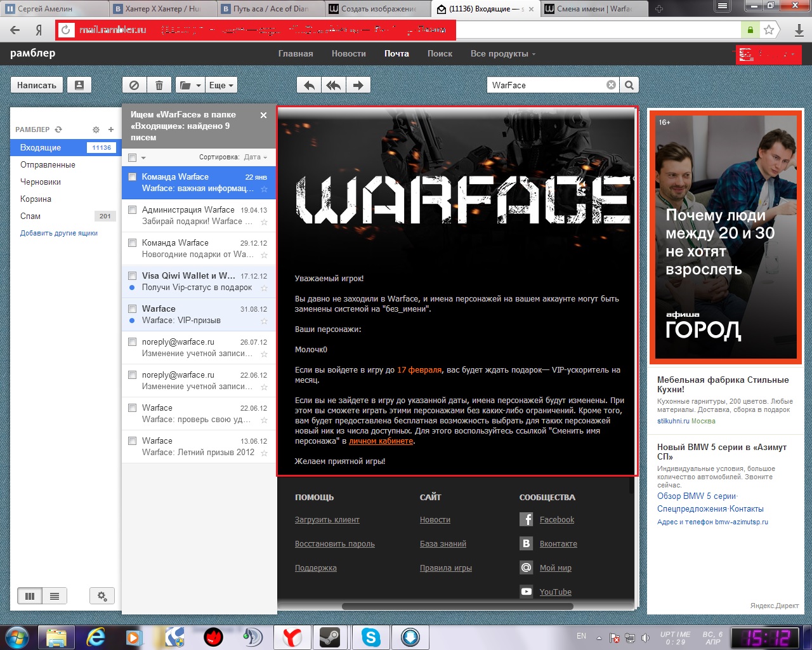Screen dimensions: 812x650
Task: Open Мой мир community icon
Action: [527, 567]
